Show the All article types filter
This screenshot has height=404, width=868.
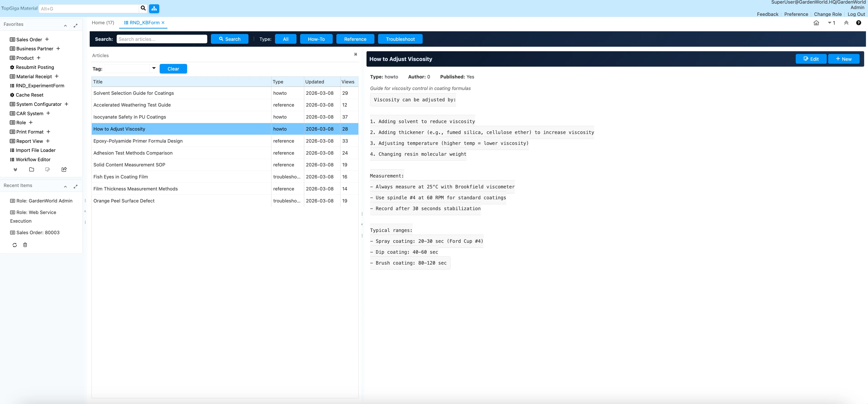[285, 39]
